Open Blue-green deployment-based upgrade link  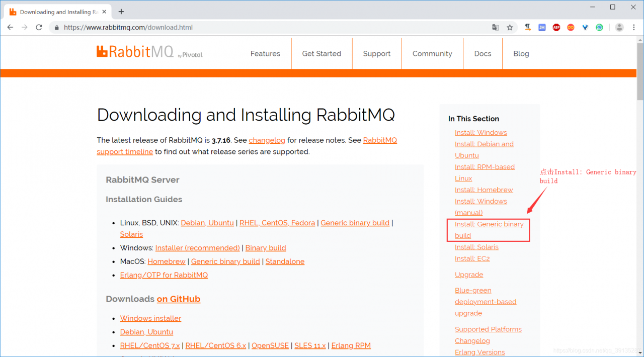coord(486,302)
